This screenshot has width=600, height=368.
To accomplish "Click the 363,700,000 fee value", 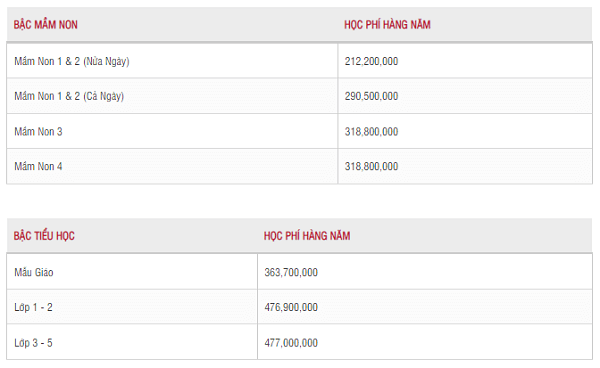I will point(291,272).
